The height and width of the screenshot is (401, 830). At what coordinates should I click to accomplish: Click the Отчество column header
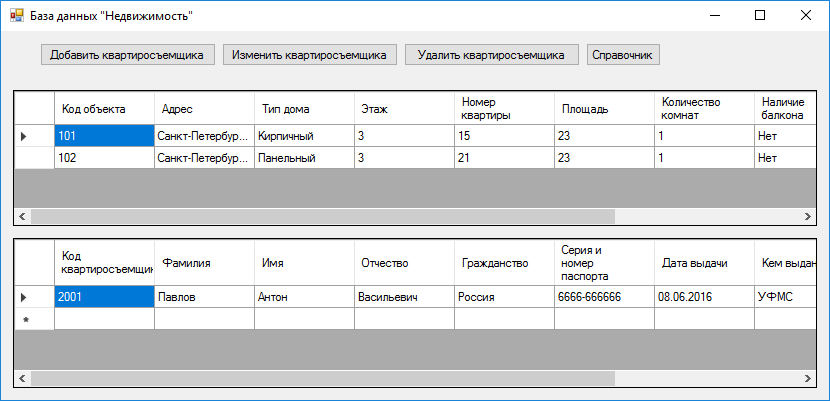point(404,263)
